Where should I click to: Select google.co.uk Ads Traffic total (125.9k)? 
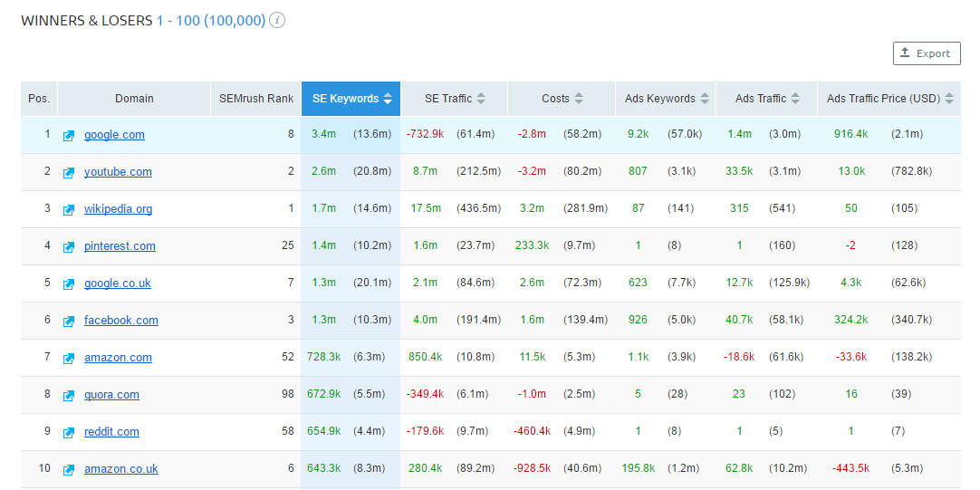click(x=790, y=283)
